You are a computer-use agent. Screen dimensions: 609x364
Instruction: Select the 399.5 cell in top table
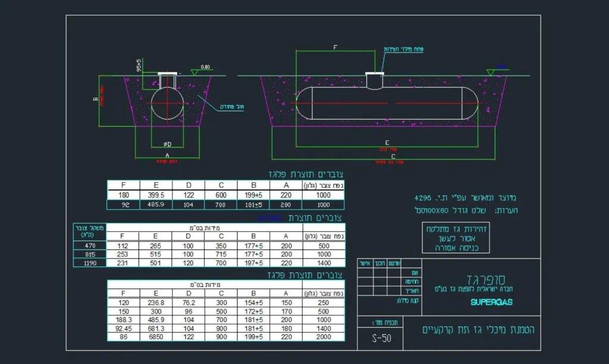click(156, 195)
